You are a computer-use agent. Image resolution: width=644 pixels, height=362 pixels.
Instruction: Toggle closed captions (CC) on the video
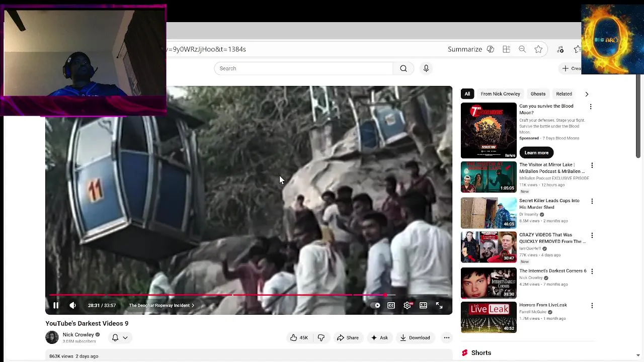coord(391,305)
